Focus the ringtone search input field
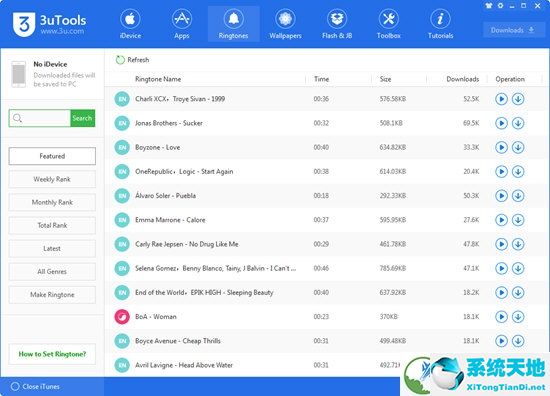Screen dimensions: 550x396 click(x=40, y=118)
